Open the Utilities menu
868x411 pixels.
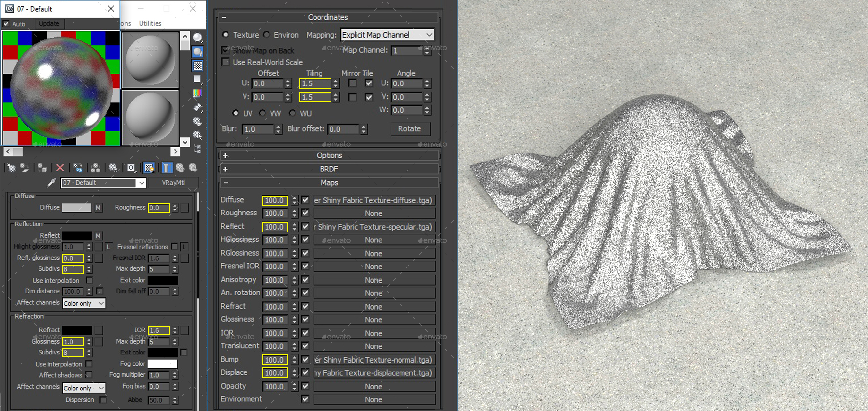[x=150, y=23]
